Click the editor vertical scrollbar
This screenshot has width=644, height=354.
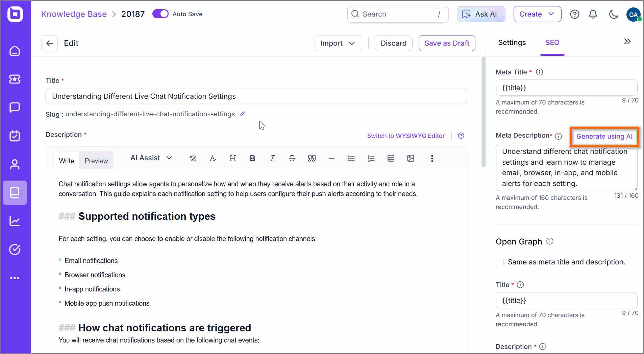coord(484,112)
